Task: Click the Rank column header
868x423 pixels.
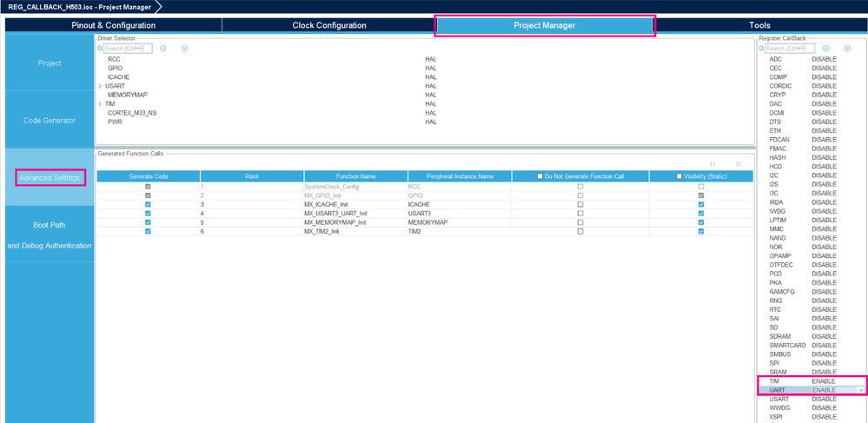Action: click(x=252, y=176)
